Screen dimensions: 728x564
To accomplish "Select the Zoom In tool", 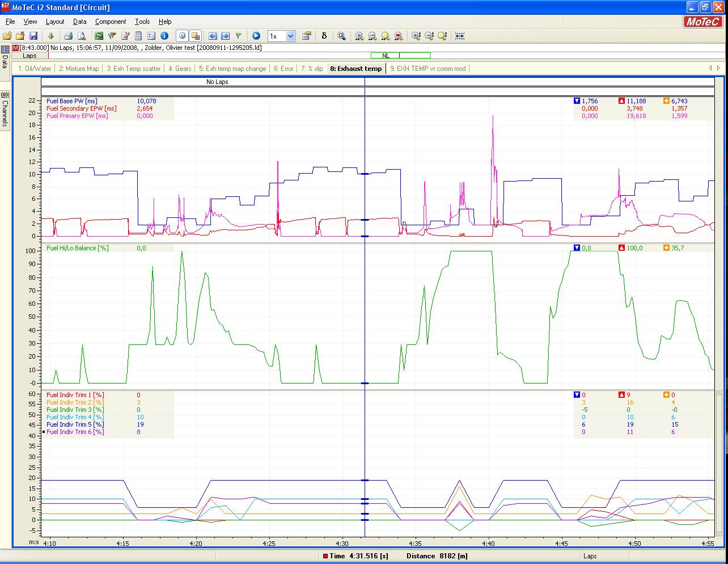I will [x=359, y=36].
